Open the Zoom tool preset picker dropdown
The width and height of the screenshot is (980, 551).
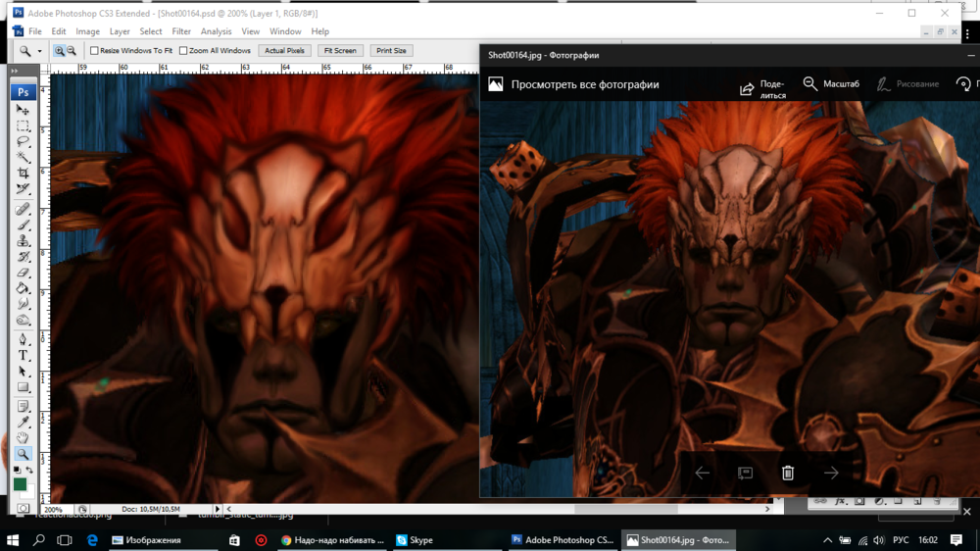click(39, 51)
